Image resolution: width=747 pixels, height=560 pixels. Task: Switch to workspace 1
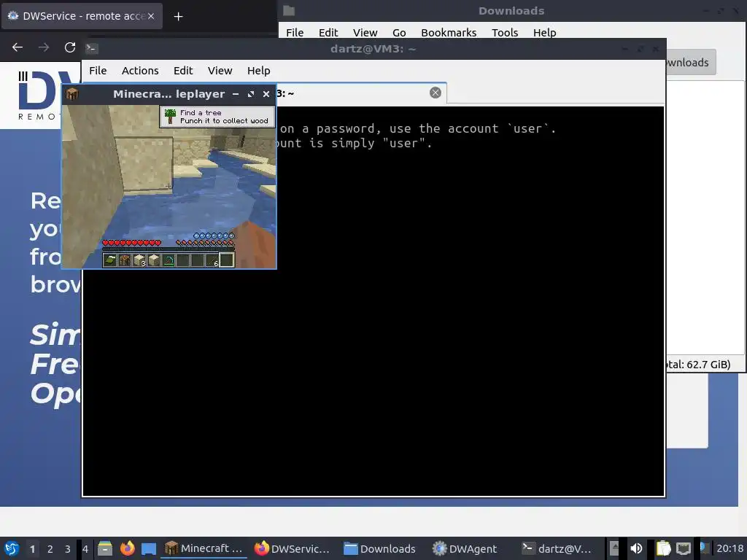[x=32, y=549]
